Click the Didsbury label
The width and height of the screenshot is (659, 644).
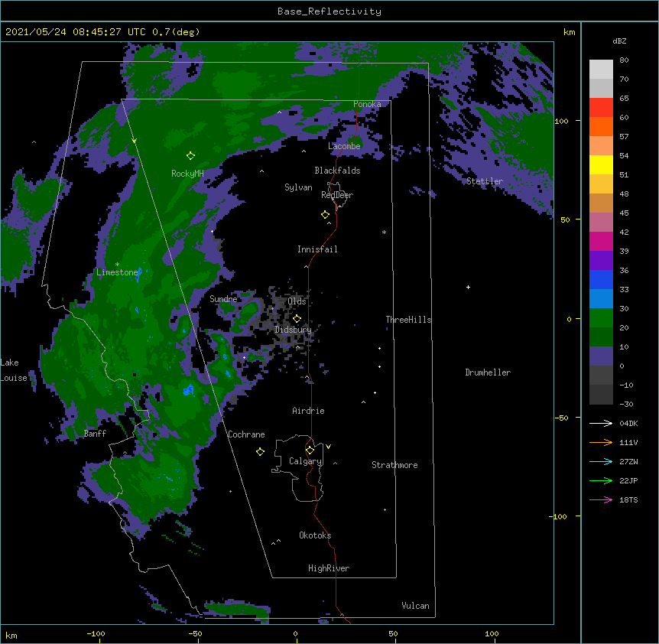point(293,330)
